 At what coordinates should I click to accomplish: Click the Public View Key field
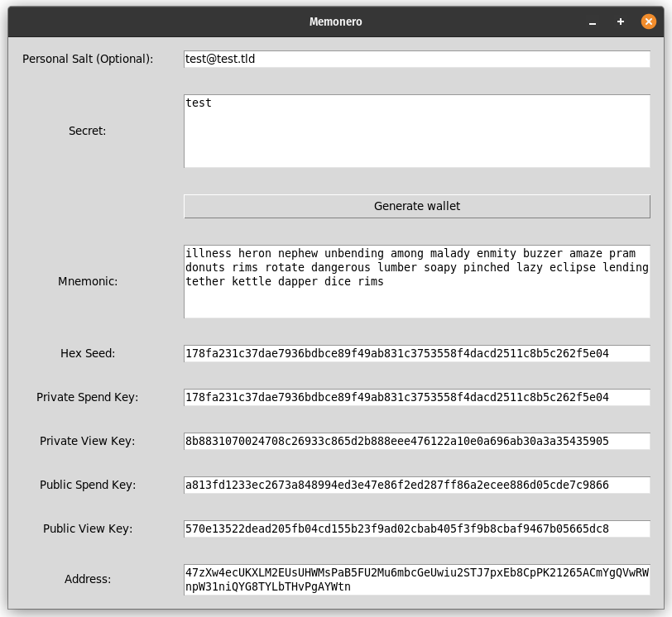tap(417, 529)
